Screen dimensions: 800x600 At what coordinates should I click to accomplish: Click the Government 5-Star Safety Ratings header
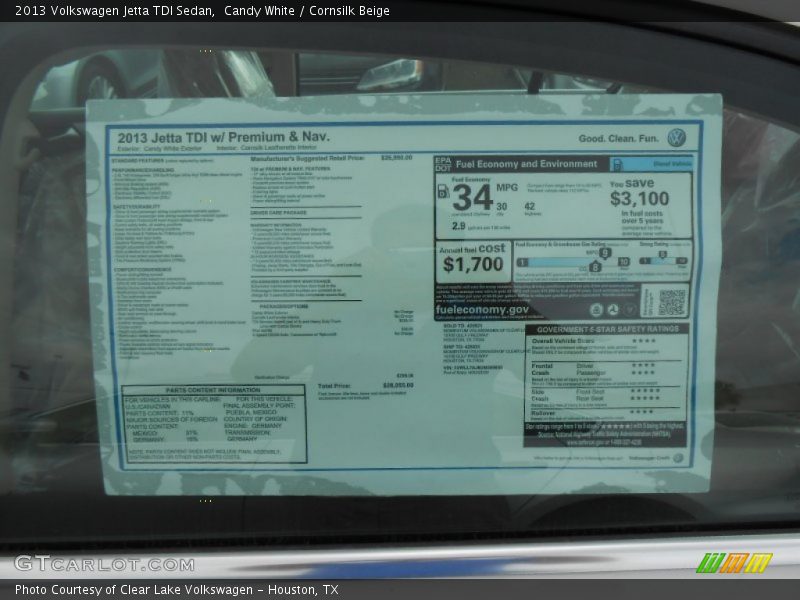coord(607,329)
